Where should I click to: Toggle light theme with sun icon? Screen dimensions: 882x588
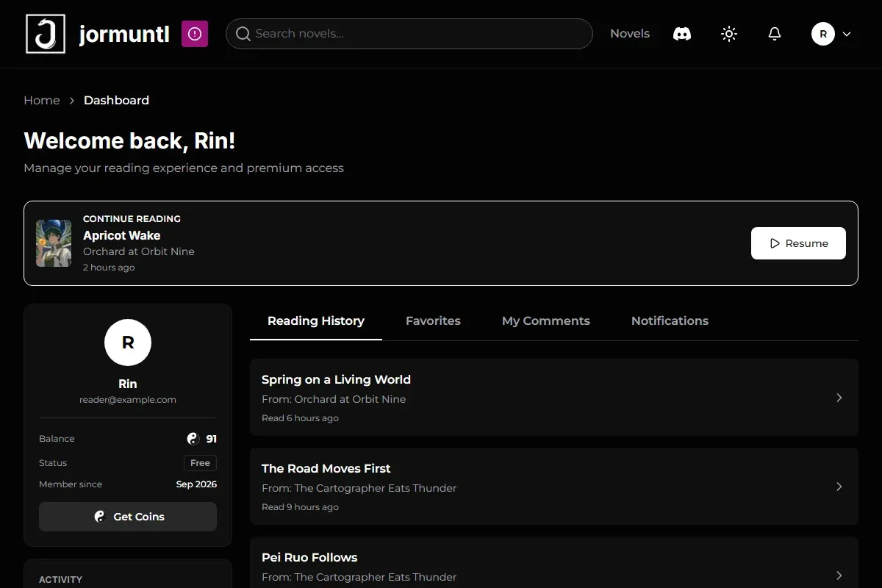[729, 34]
